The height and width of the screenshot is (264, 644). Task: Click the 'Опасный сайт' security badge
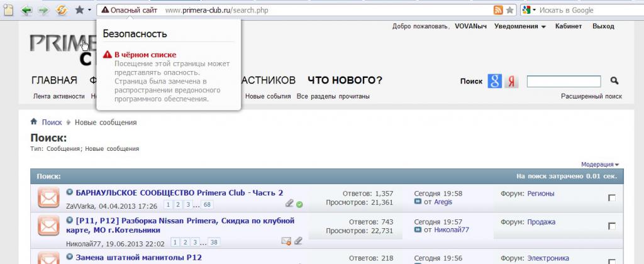(x=130, y=10)
